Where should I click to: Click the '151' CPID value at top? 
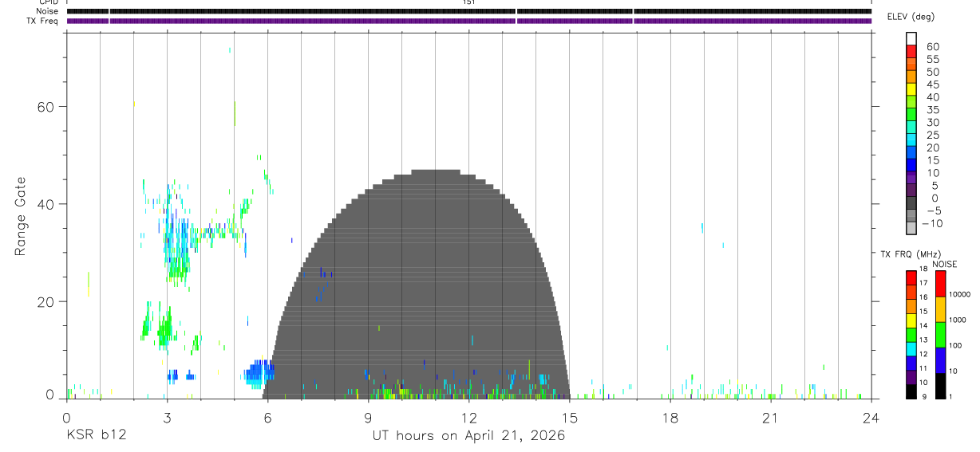point(468,2)
